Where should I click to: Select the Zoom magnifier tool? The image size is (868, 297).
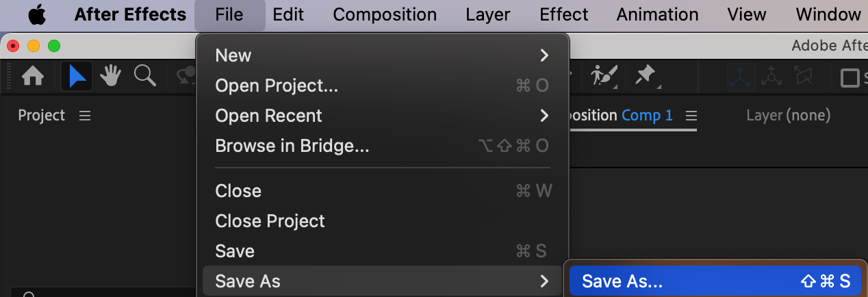tap(145, 77)
